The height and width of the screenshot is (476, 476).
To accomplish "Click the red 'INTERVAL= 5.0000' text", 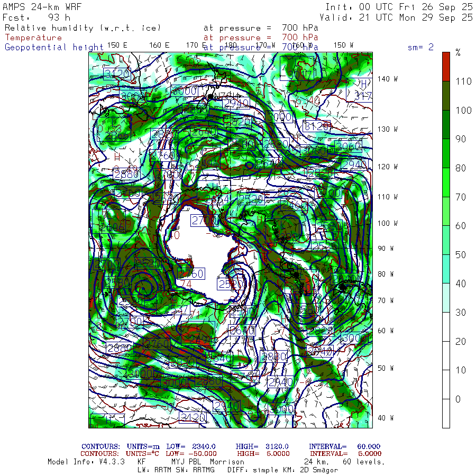I will click(x=345, y=454).
